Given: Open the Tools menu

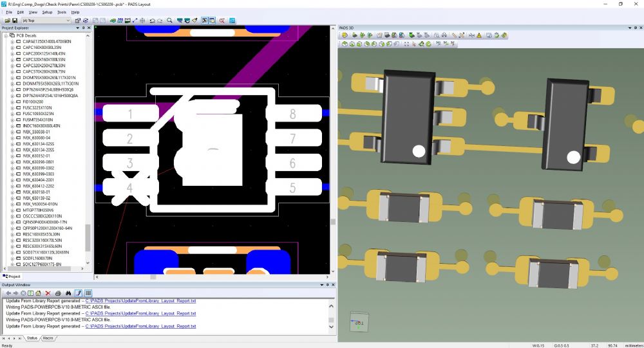Looking at the screenshot, I should [x=62, y=12].
